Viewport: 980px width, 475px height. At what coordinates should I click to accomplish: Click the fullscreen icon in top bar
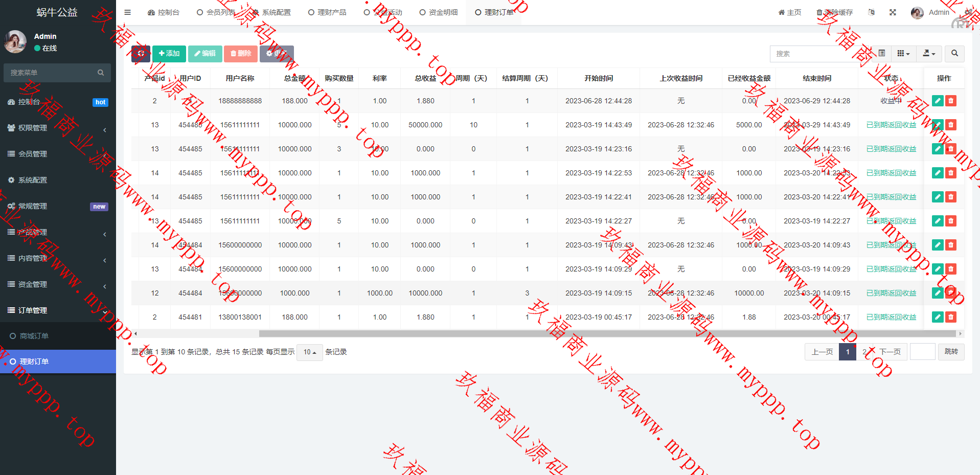pos(893,12)
